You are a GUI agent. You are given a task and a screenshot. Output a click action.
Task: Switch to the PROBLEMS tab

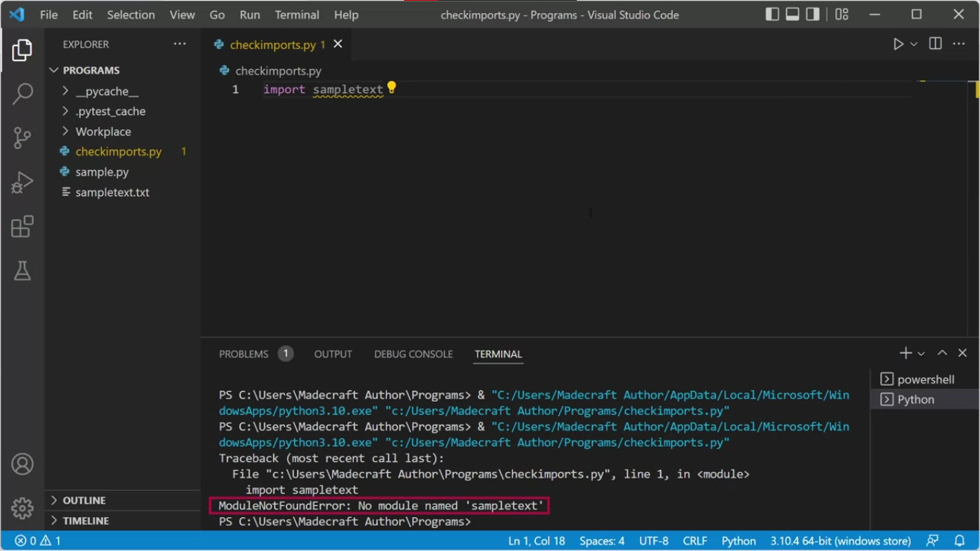tap(244, 354)
